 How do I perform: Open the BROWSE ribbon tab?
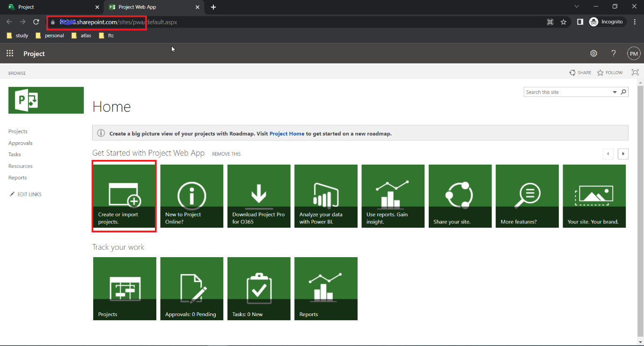[17, 73]
